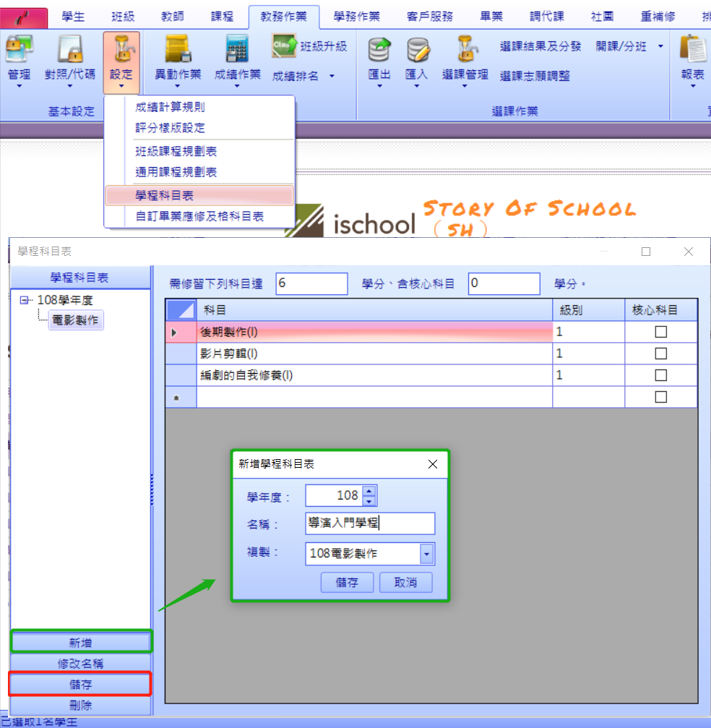Viewport: 711px width, 728px height.
Task: Check 核心科目 box for 編劇的自我修養(I)
Action: (660, 375)
